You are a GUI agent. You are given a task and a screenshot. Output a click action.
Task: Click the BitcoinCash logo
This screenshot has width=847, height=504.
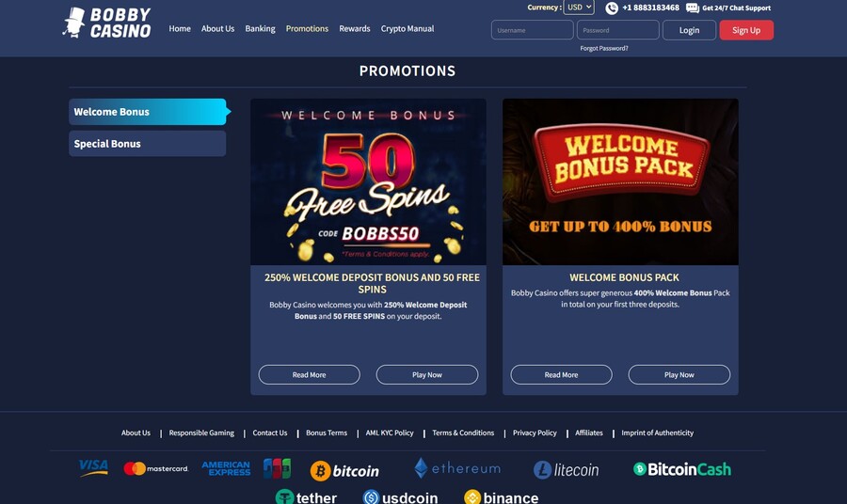click(682, 469)
